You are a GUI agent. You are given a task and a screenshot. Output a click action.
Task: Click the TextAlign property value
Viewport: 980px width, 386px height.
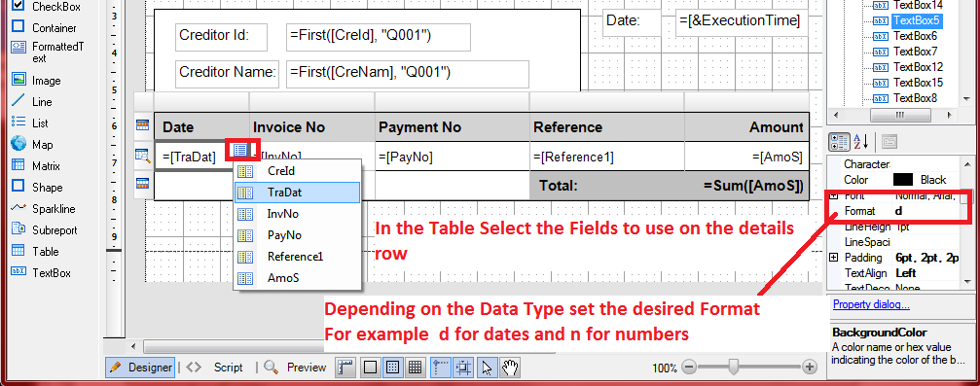pos(926,273)
